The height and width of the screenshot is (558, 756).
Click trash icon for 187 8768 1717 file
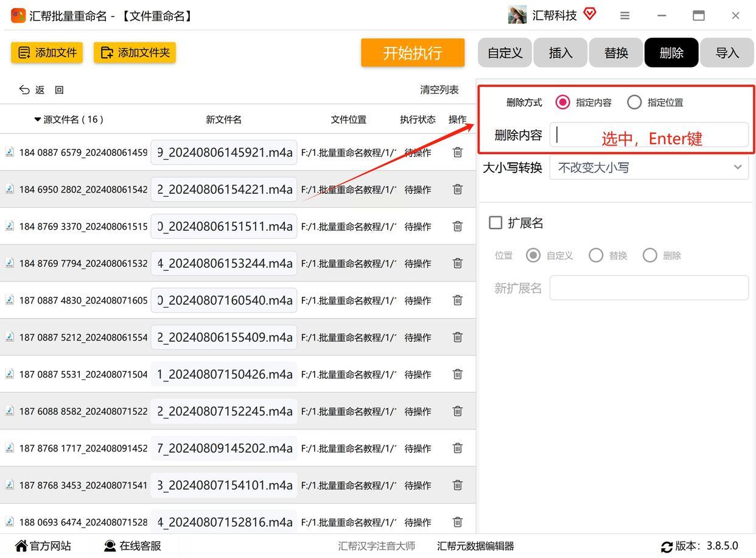tap(458, 448)
